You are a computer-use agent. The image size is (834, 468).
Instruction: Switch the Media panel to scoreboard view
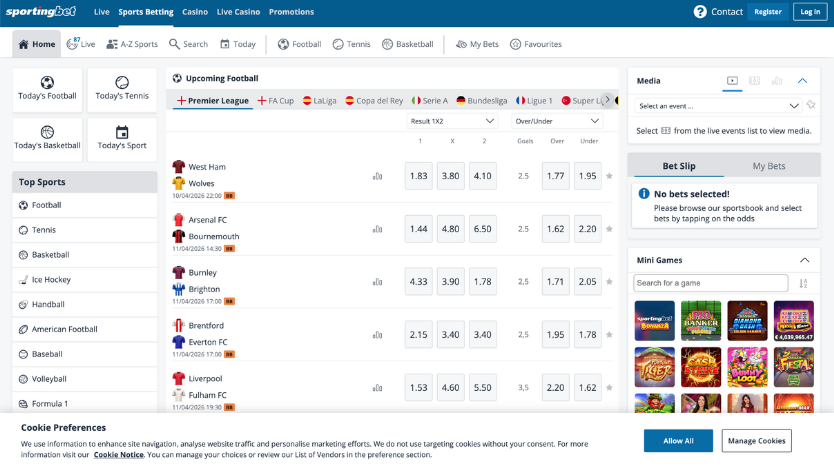coord(754,81)
